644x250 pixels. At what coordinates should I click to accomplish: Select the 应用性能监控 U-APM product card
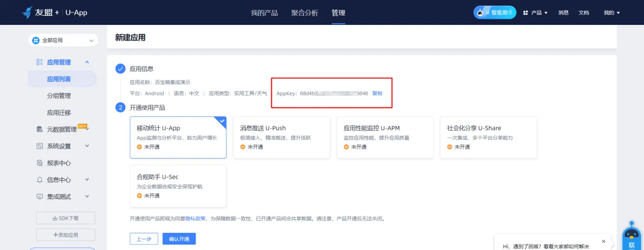(x=385, y=137)
